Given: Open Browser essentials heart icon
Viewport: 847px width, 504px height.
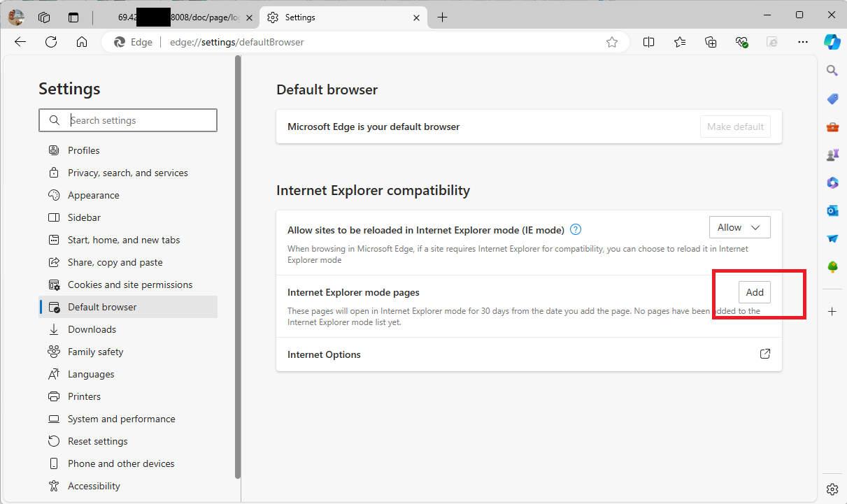Looking at the screenshot, I should tap(742, 42).
